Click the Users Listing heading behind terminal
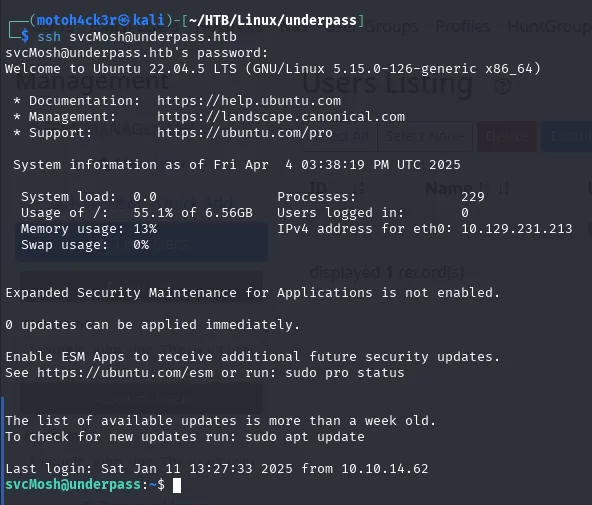This screenshot has height=505, width=592. [387, 84]
